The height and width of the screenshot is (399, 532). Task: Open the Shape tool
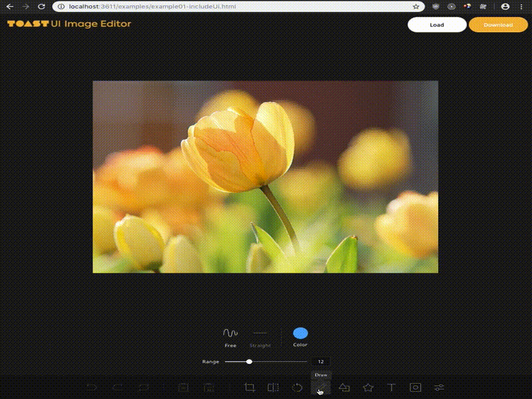[346, 387]
